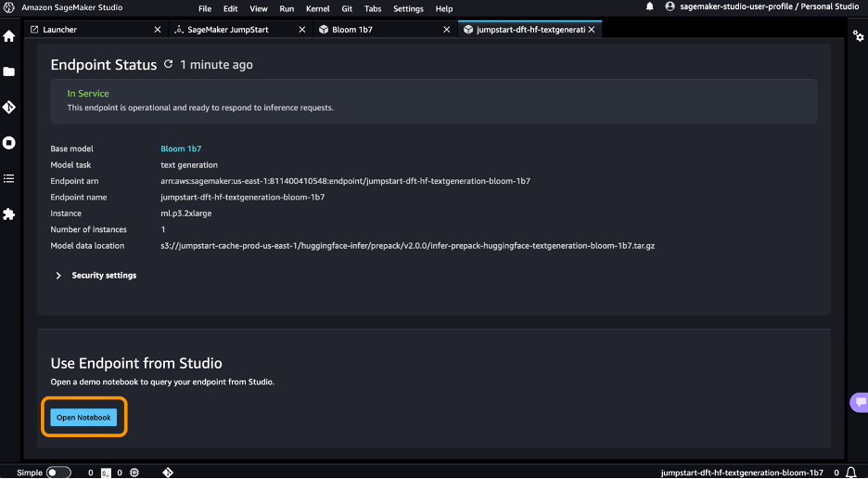Screen dimensions: 868x479
Task: Open the View menu
Action: click(x=259, y=9)
